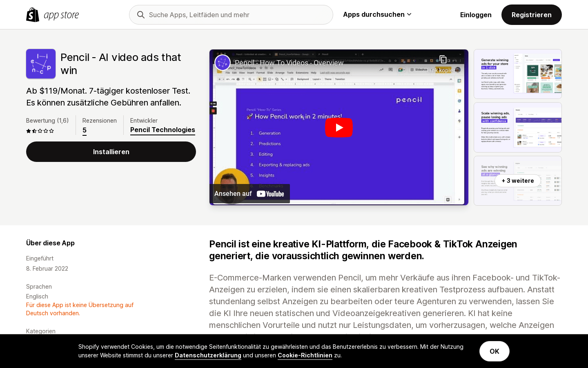Click the first rating star
This screenshot has height=368, width=588.
pyautogui.click(x=28, y=131)
